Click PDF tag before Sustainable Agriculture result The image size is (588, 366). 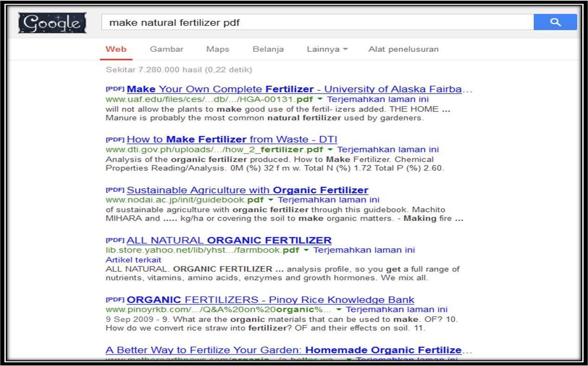[x=115, y=189]
